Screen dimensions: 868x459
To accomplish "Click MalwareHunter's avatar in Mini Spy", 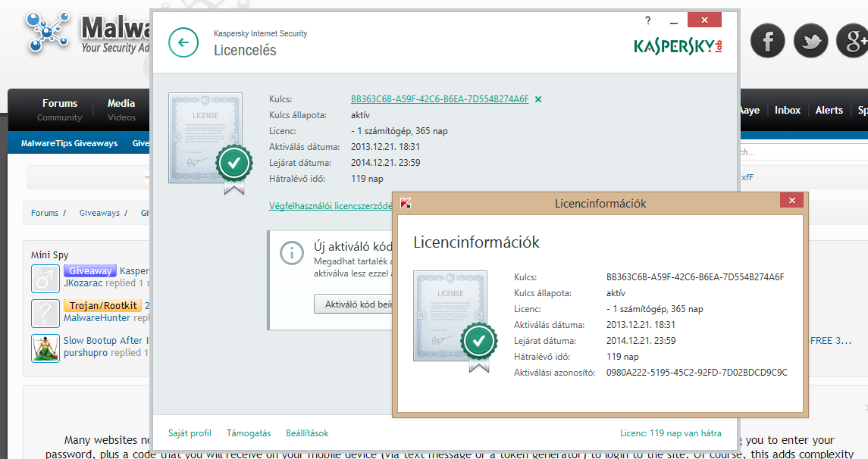I will 45,313.
